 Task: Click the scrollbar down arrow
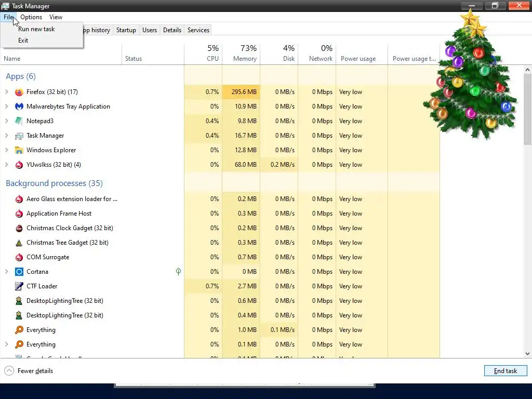(527, 353)
